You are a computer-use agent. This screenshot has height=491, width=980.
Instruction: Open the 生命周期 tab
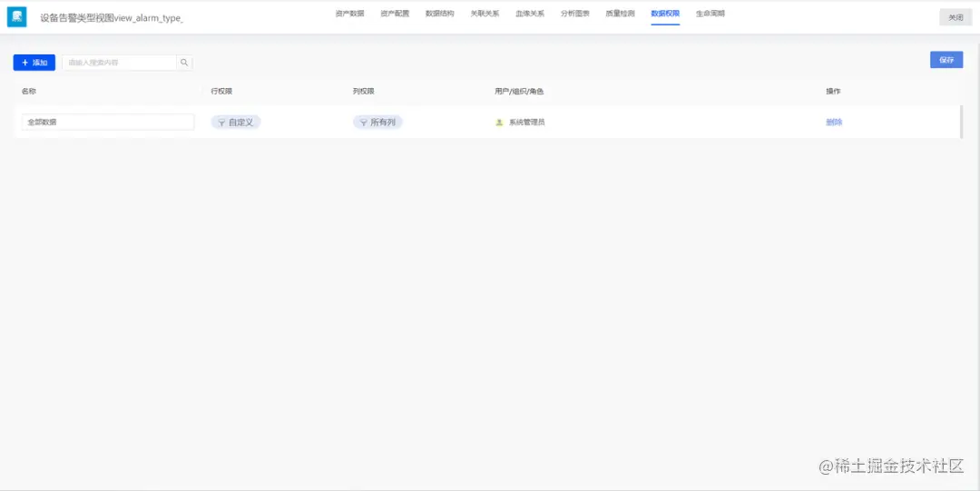pyautogui.click(x=710, y=13)
